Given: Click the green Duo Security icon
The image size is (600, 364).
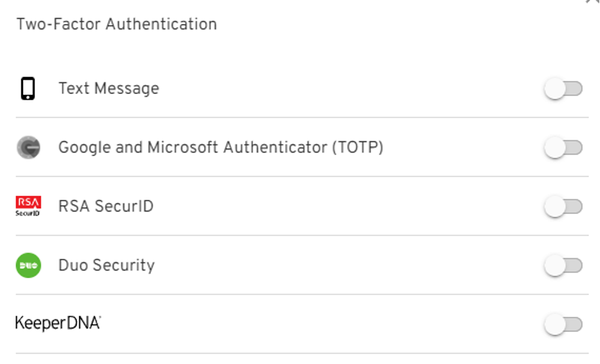Looking at the screenshot, I should point(29,265).
